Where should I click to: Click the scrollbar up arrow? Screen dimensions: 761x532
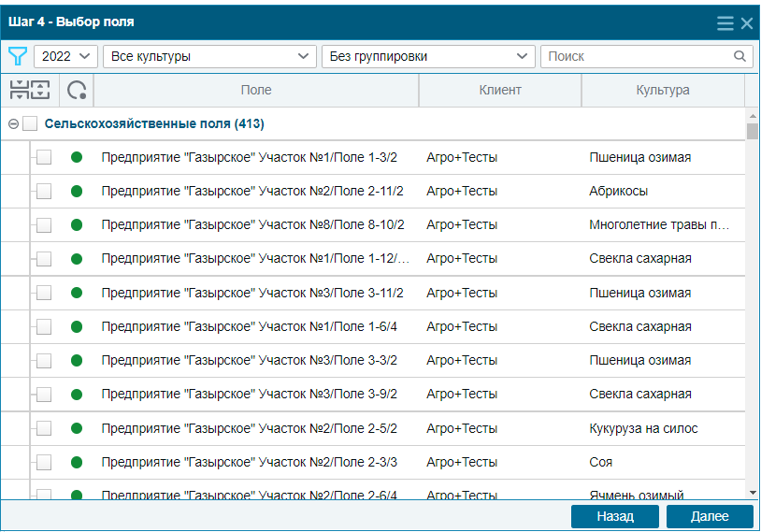pos(753,116)
